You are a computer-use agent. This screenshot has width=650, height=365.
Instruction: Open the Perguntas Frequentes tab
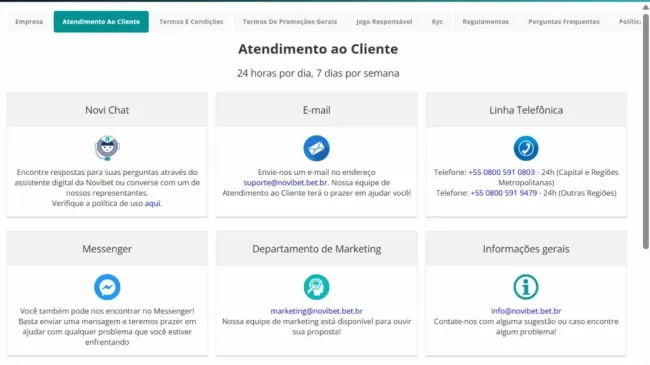click(564, 22)
